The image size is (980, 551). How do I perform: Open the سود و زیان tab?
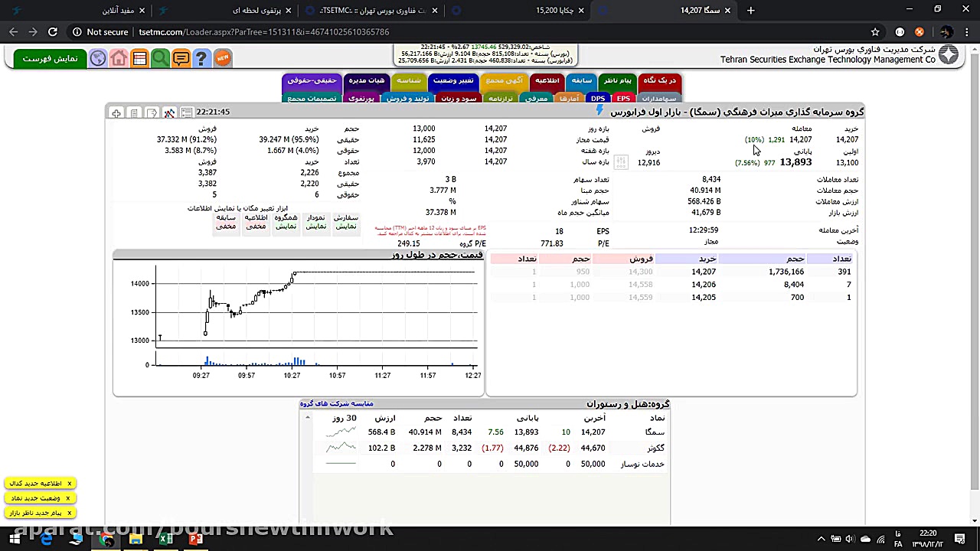click(459, 98)
